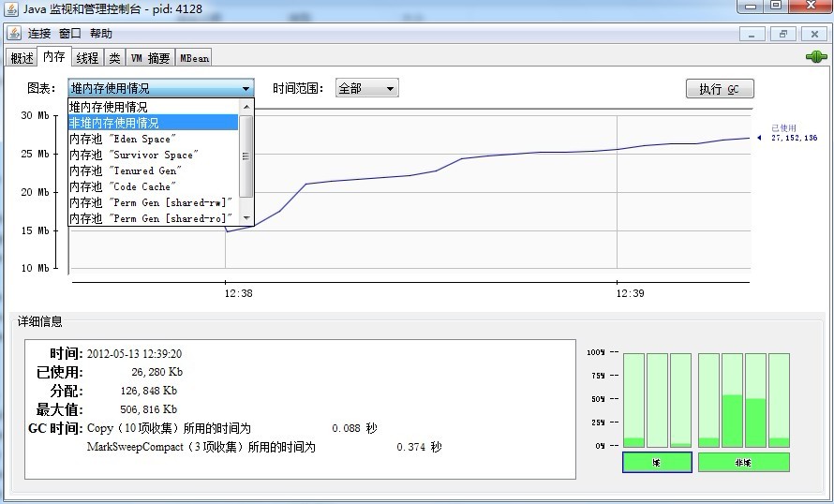
Task: Choose memory pool "Eden Space"
Action: [x=153, y=139]
